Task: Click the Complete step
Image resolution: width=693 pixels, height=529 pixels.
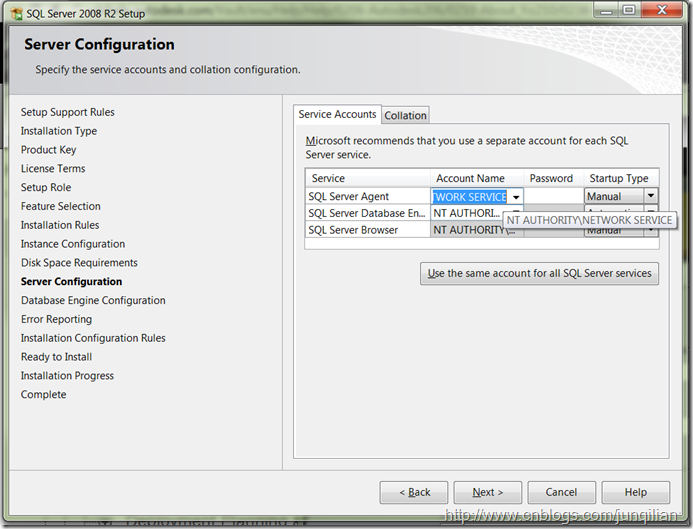Action: click(43, 395)
